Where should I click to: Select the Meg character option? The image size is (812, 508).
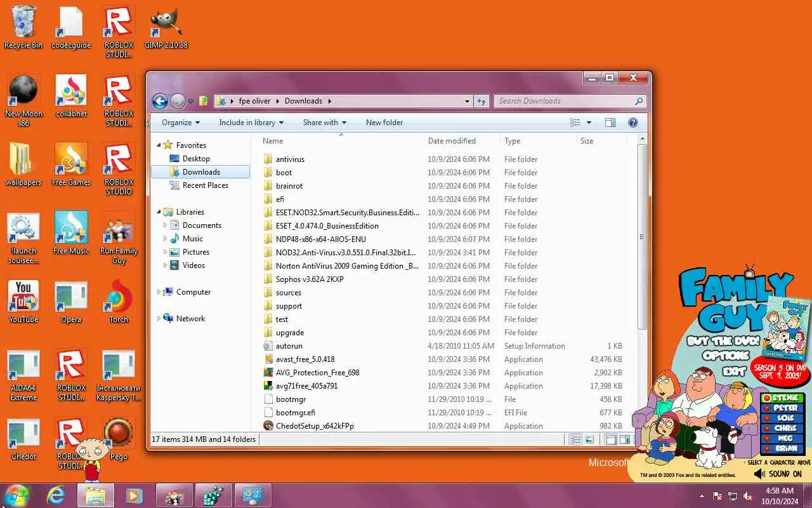click(x=782, y=439)
